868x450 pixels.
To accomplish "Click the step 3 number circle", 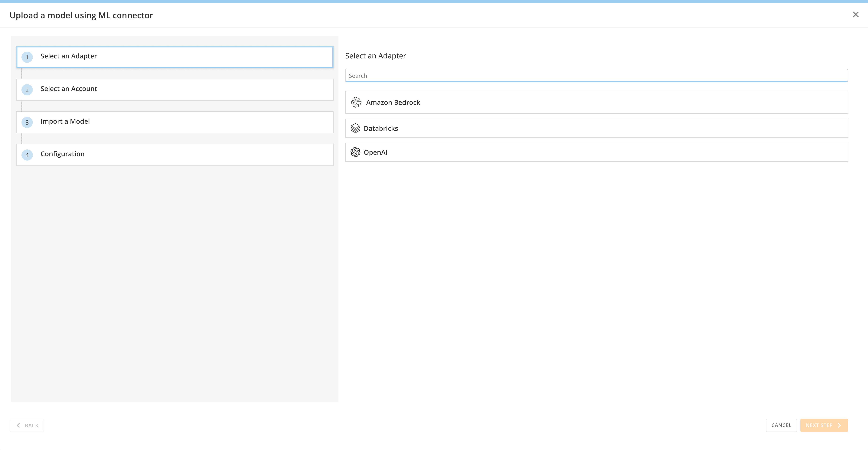I will 27,123.
